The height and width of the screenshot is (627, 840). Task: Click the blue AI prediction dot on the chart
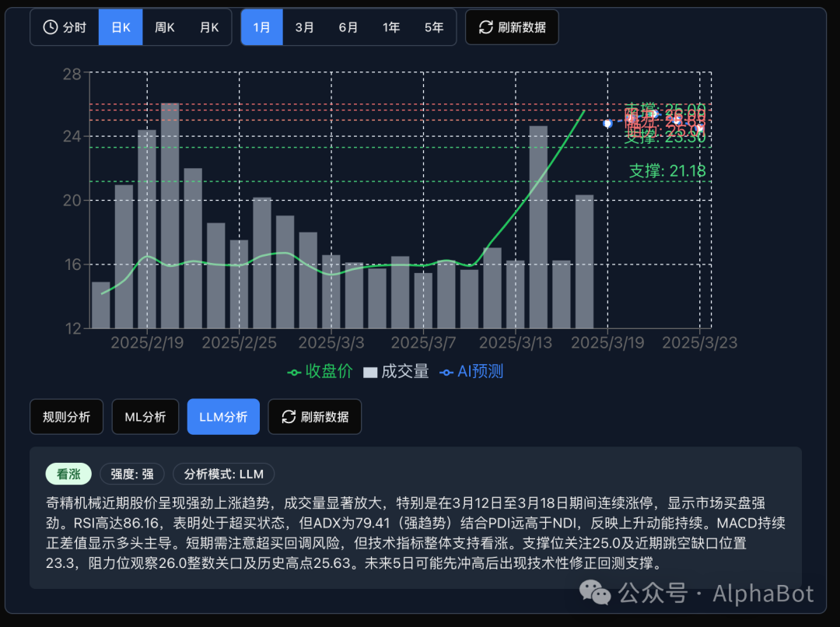(606, 122)
